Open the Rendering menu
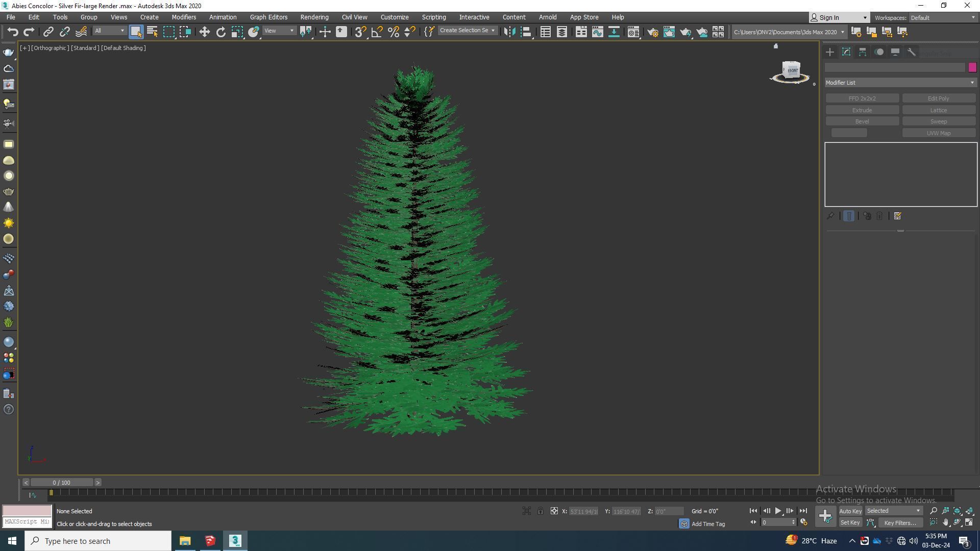The width and height of the screenshot is (980, 551). (x=314, y=17)
